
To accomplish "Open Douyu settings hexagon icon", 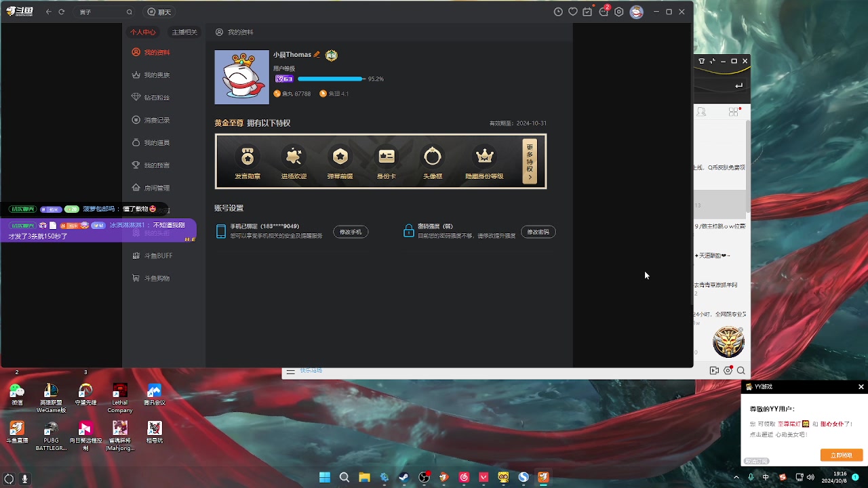I will 618,12.
